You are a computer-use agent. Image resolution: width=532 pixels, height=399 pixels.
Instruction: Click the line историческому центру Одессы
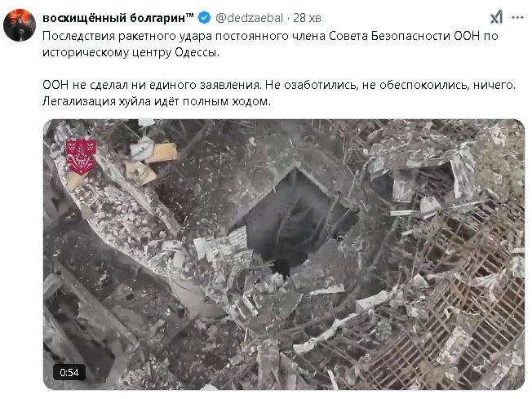131,52
